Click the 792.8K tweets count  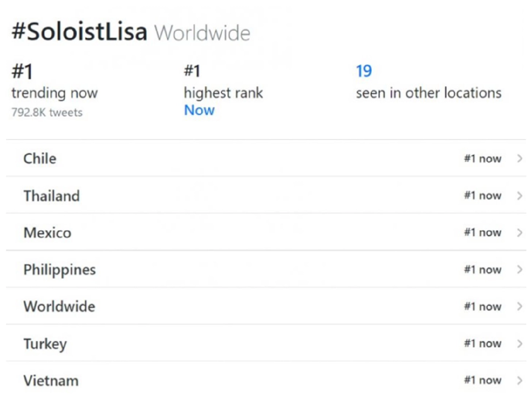click(47, 112)
